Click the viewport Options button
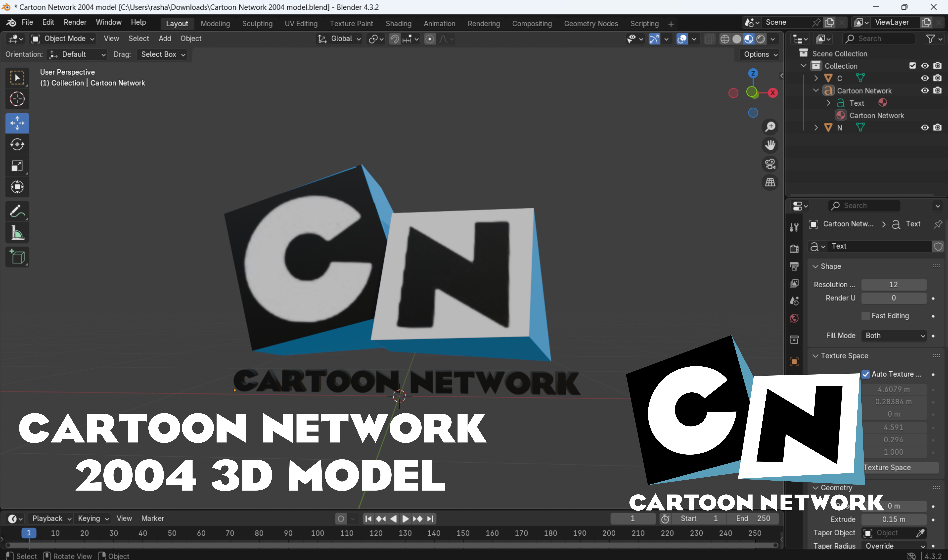Viewport: 948px width, 560px height. [x=760, y=54]
